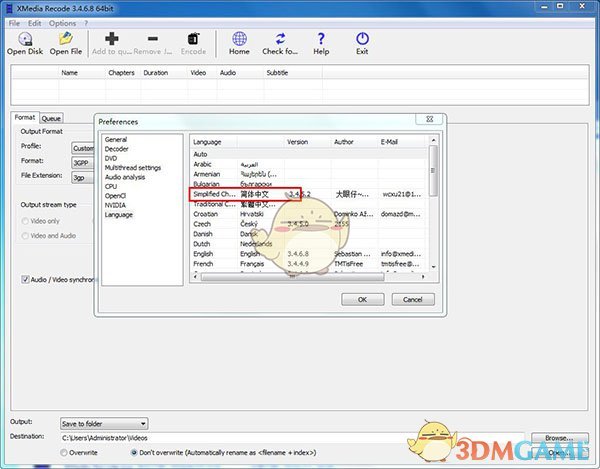Click language list scroll down arrow

(433, 267)
